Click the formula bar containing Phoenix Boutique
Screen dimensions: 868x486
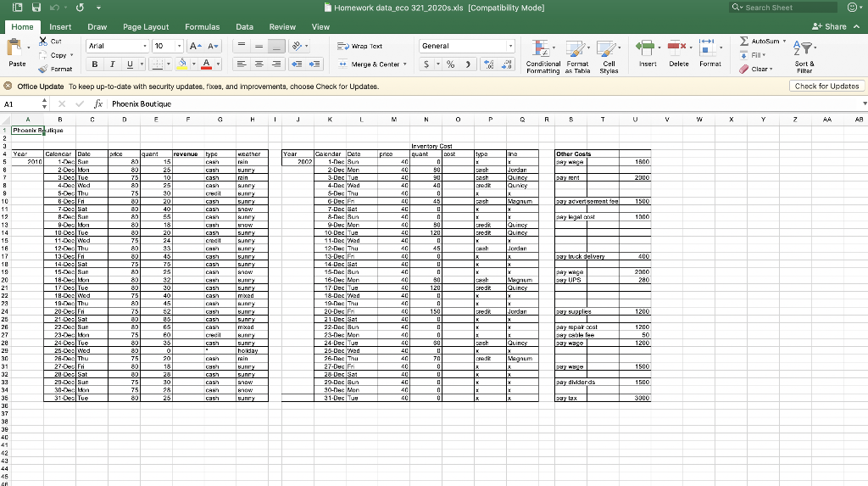[483, 103]
